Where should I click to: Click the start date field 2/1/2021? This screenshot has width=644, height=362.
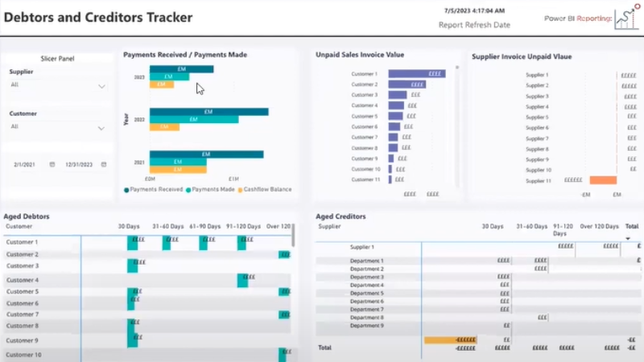(24, 165)
